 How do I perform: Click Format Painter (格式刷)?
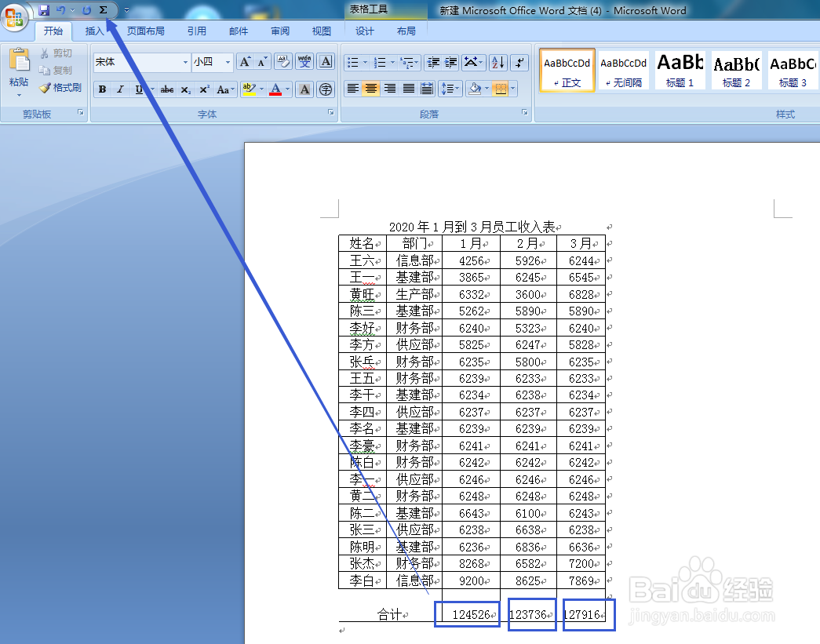[x=60, y=87]
